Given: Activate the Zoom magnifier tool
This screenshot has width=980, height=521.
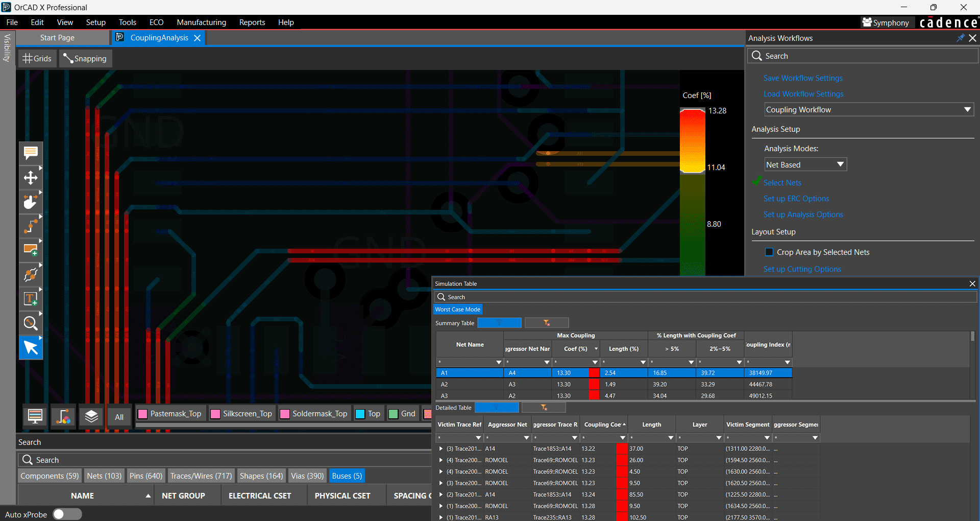Looking at the screenshot, I should tap(31, 323).
